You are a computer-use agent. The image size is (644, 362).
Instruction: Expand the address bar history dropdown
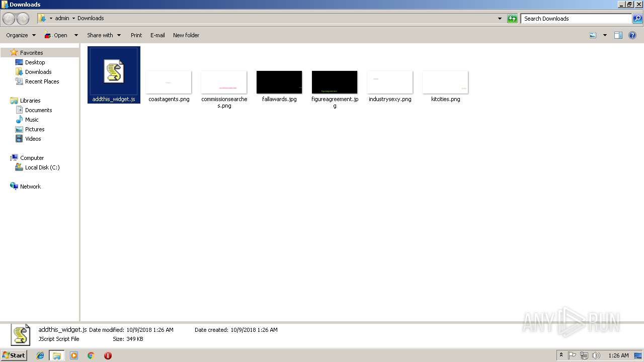[500, 19]
